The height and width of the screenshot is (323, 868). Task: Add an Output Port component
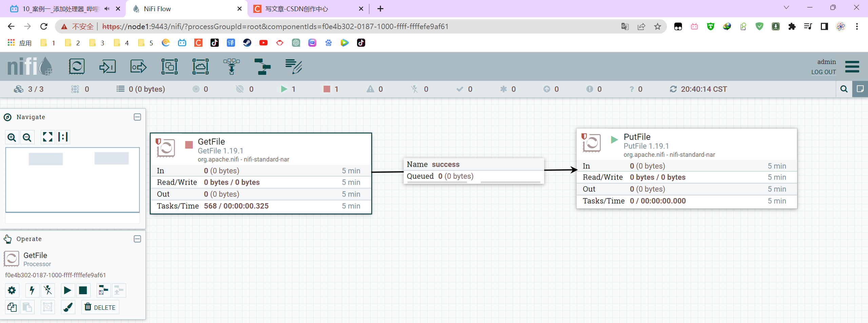[138, 66]
